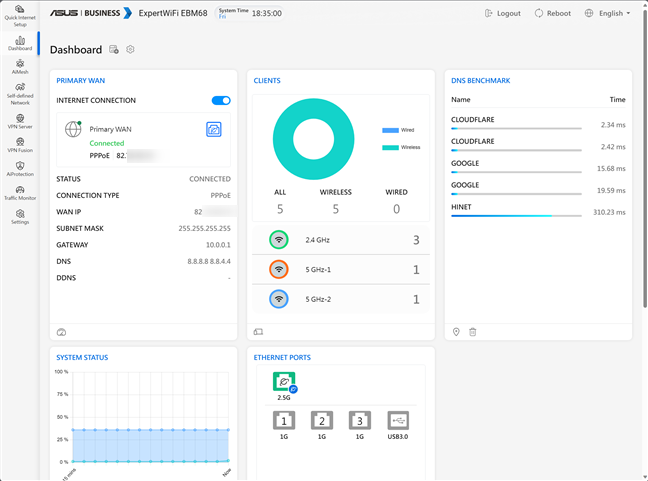Click the speed test icon below Primary WAN
Viewport: 648px width, 481px height.
click(61, 332)
